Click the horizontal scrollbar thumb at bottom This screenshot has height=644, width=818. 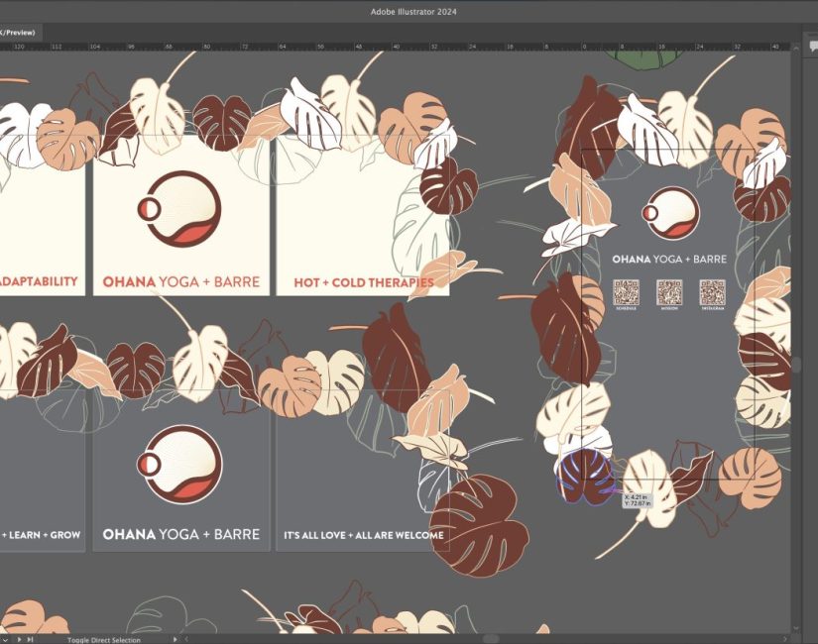click(x=489, y=639)
